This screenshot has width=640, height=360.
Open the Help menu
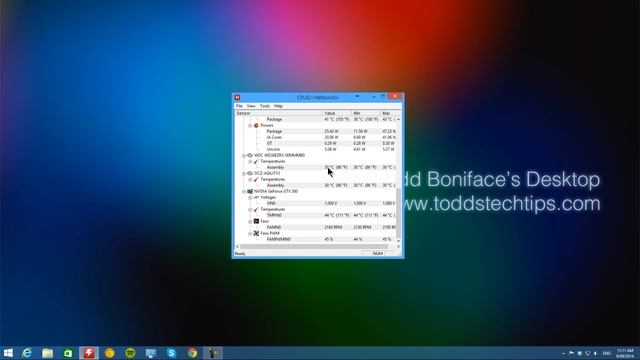click(278, 106)
